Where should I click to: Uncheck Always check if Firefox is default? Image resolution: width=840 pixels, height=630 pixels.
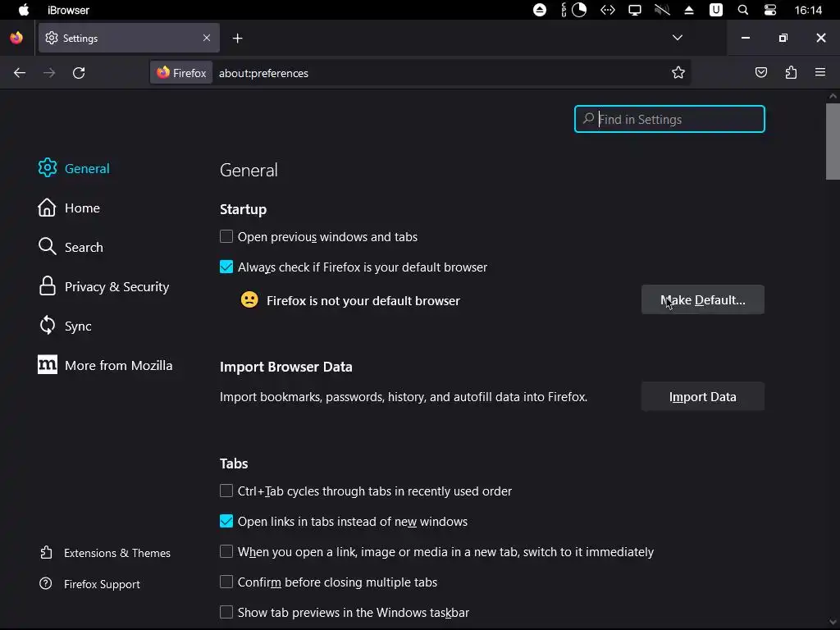[226, 267]
